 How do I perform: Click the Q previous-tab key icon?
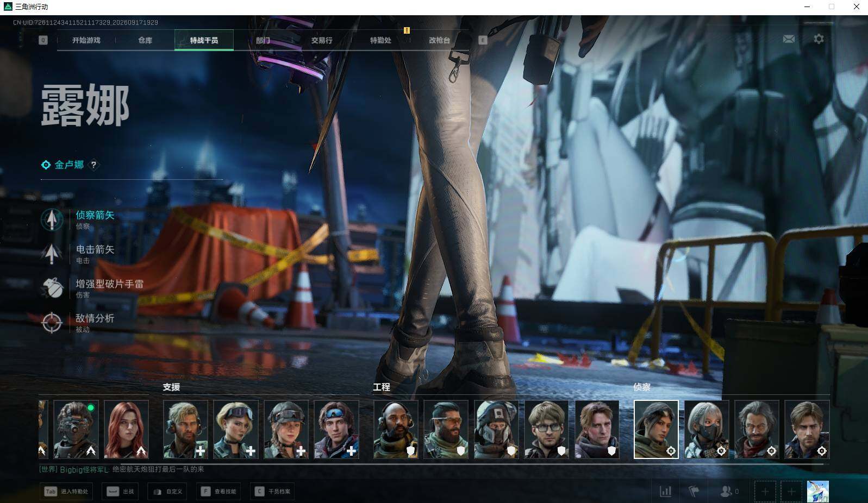tap(43, 40)
